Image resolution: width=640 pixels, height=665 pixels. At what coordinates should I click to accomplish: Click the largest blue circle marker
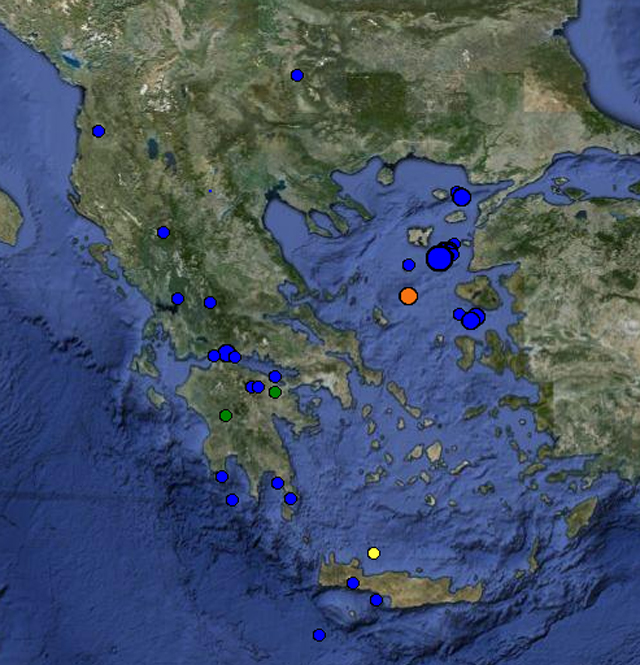pos(439,259)
